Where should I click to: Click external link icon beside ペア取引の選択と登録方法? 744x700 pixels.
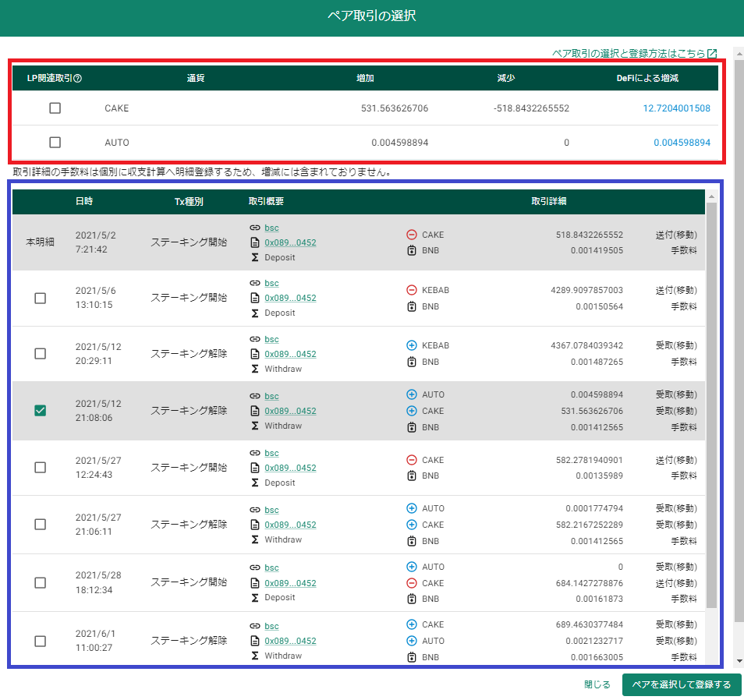(712, 54)
